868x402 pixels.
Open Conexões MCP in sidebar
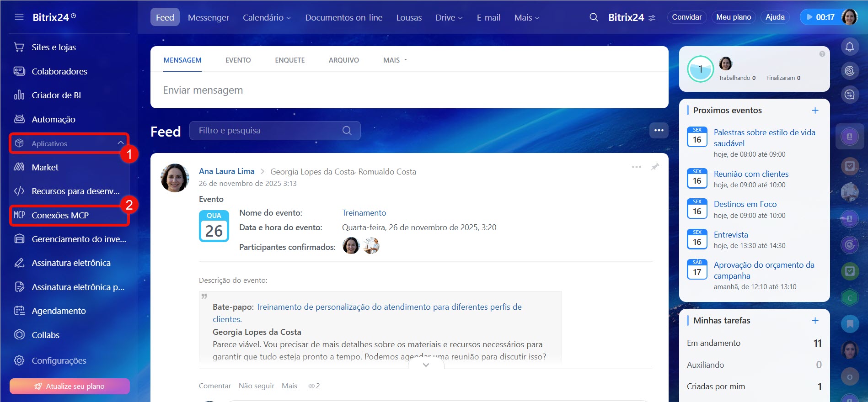[x=60, y=215]
